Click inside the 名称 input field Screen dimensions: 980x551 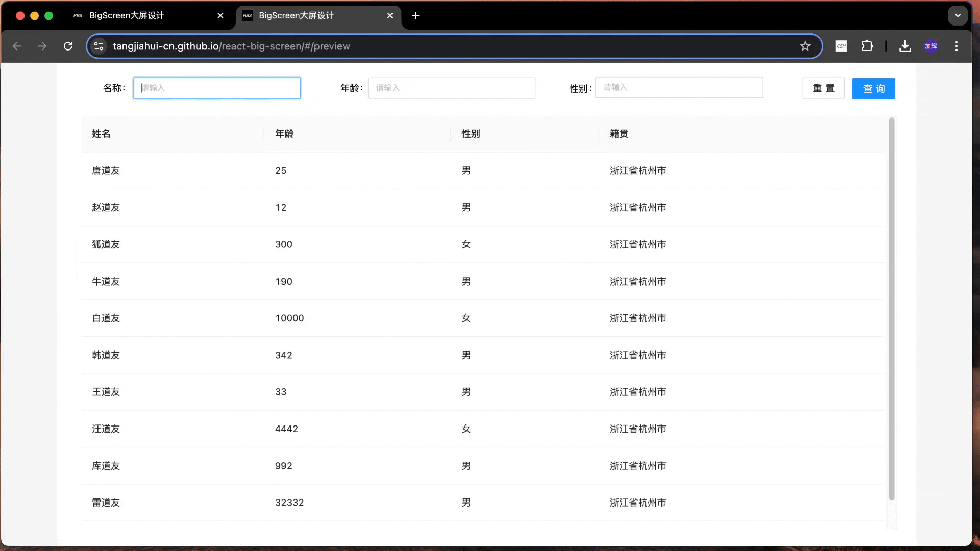pyautogui.click(x=216, y=88)
